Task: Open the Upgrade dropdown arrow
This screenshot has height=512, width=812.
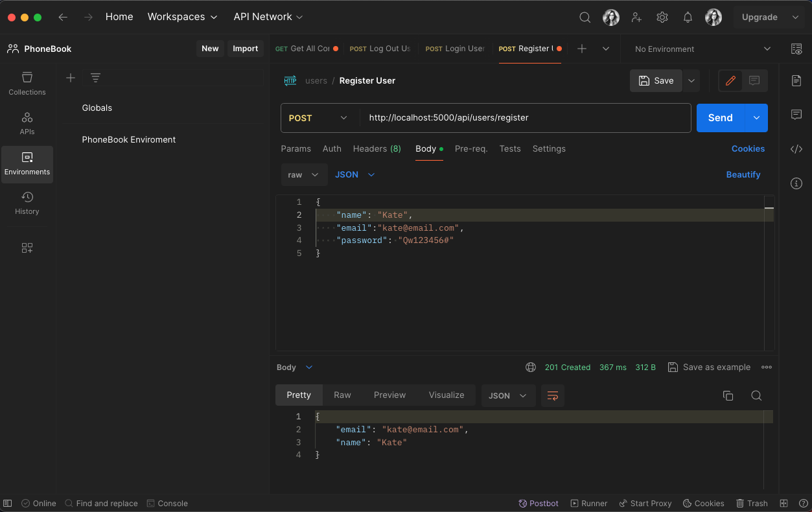Action: [x=795, y=17]
